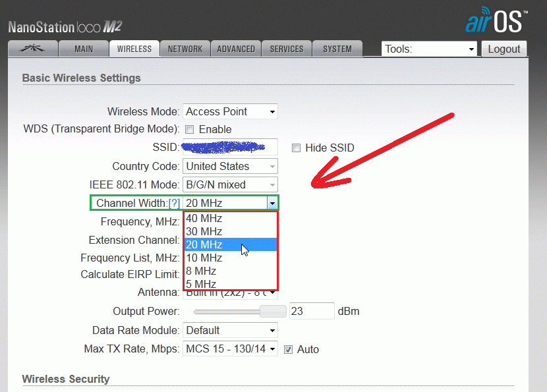Open the Country Code dropdown
The image size is (547, 392).
230,167
